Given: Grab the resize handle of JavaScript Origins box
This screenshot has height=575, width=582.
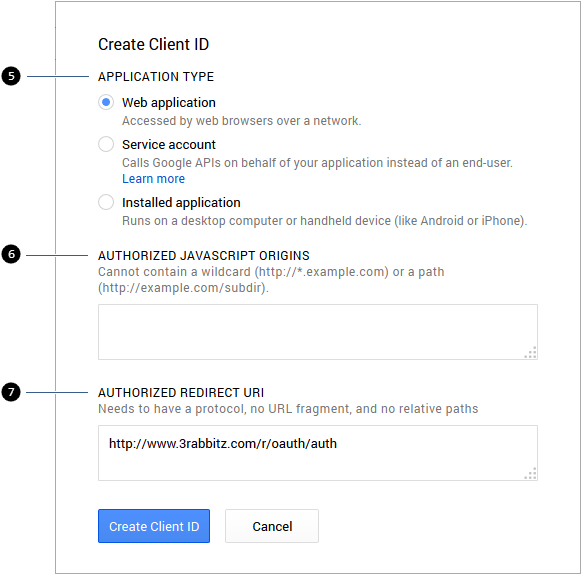Looking at the screenshot, I should [531, 353].
